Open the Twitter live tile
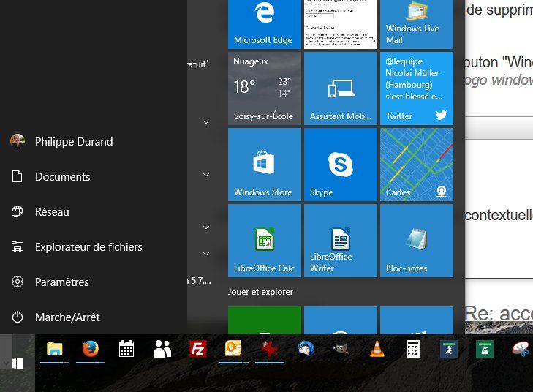This screenshot has height=392, width=533. (x=417, y=88)
